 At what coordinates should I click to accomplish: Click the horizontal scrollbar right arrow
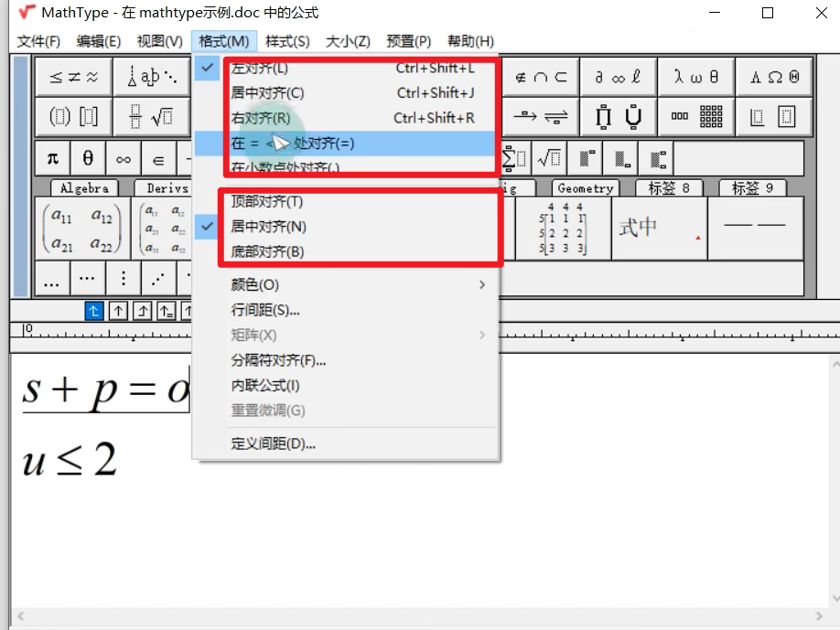(x=819, y=616)
